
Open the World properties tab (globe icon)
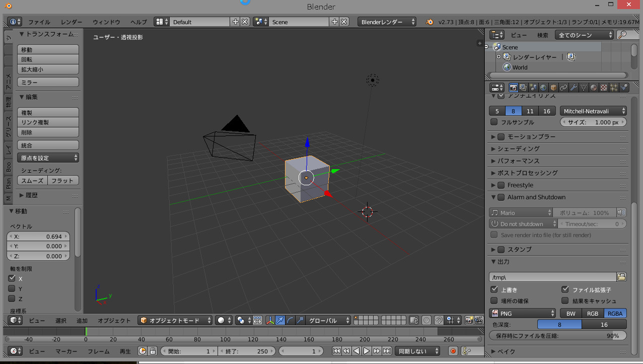pos(543,88)
